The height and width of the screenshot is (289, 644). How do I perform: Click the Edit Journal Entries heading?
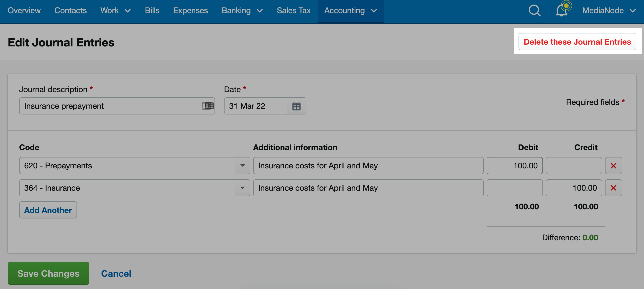pos(61,43)
